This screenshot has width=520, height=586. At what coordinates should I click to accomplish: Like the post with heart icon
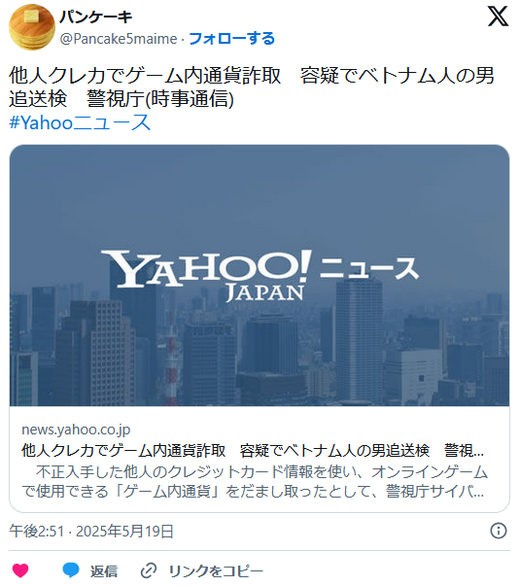(x=21, y=570)
